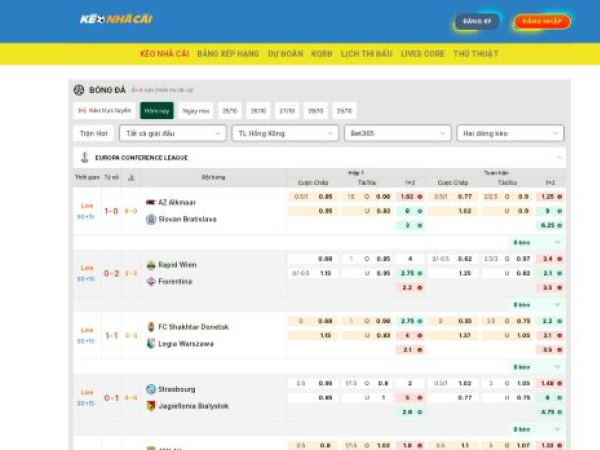Click the Kèo Nhà Cái logo
This screenshot has height=450, width=600.
click(x=112, y=20)
